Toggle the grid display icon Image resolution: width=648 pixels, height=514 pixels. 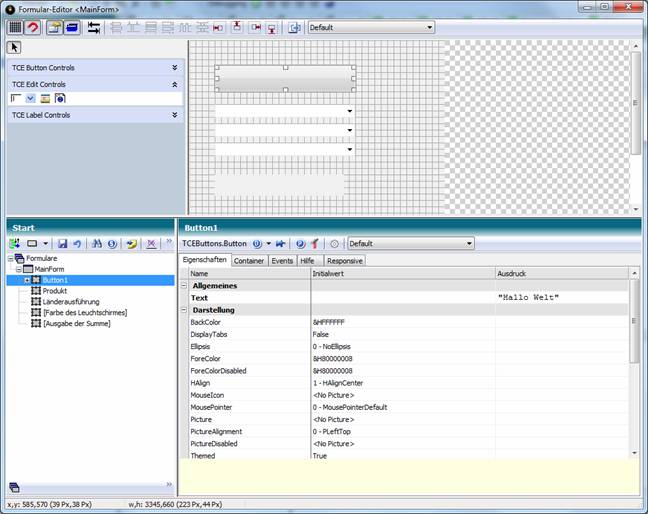click(x=15, y=28)
